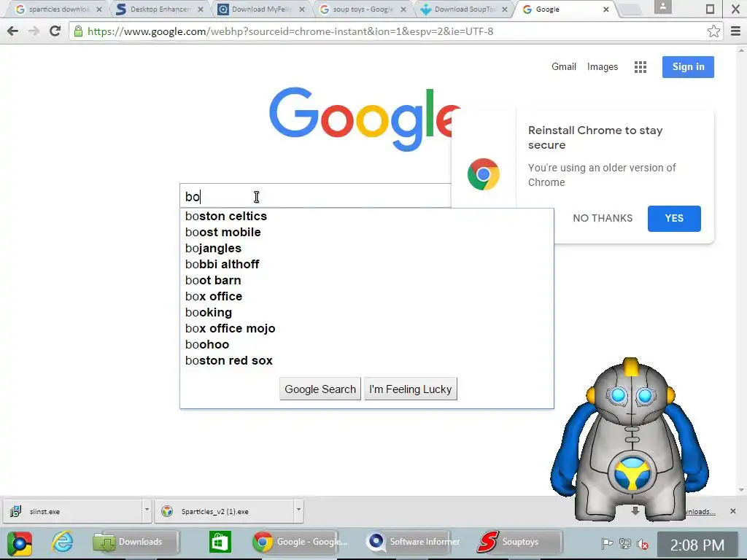Click the blue Sign in button

tap(688, 66)
